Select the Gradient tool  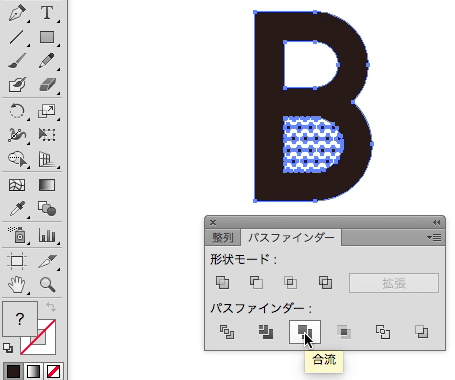tap(47, 185)
